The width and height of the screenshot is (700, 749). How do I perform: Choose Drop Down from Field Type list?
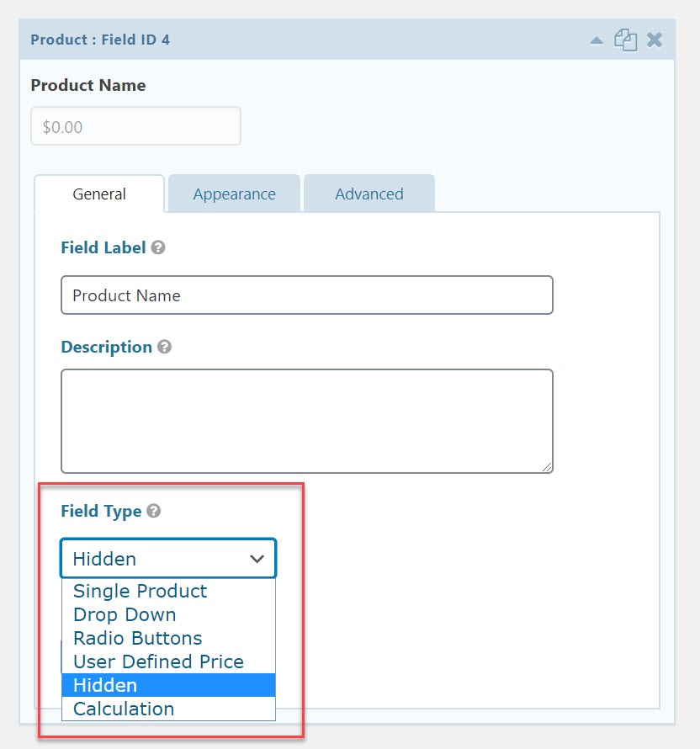point(168,615)
